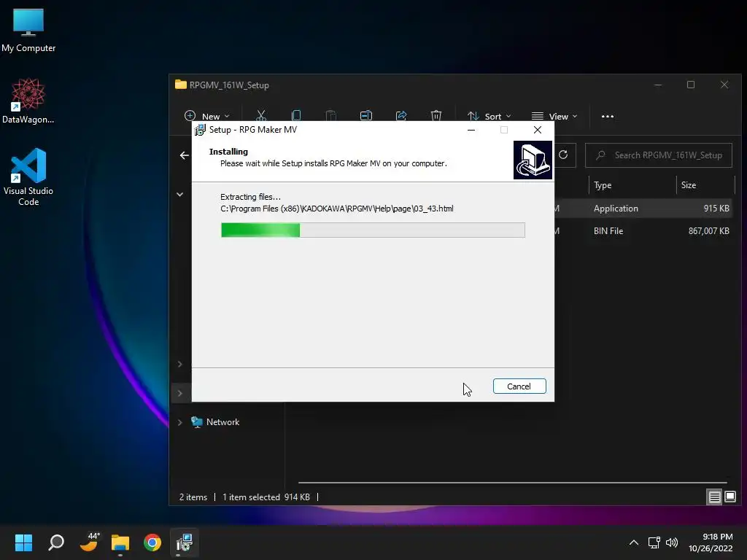Open taskbar Search

(x=56, y=542)
